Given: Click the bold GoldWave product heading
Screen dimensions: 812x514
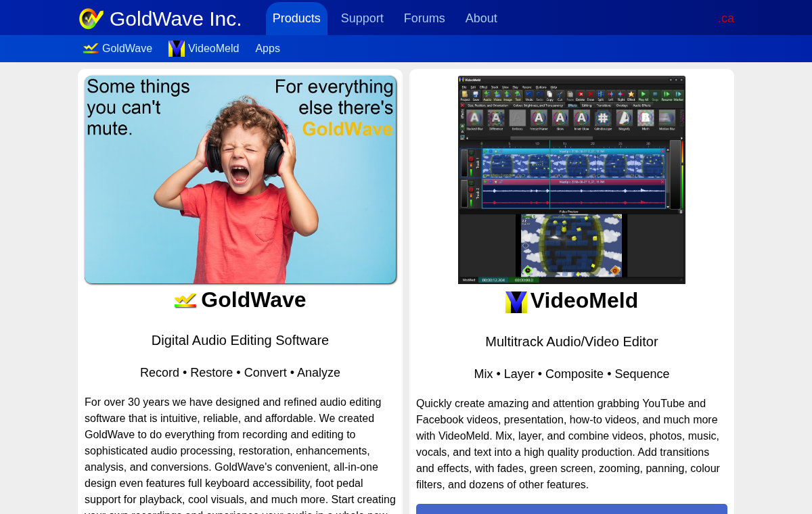Looking at the screenshot, I should pos(254,300).
